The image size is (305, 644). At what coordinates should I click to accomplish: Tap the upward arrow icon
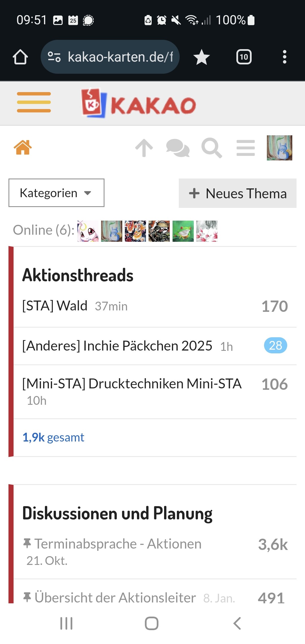coord(144,148)
